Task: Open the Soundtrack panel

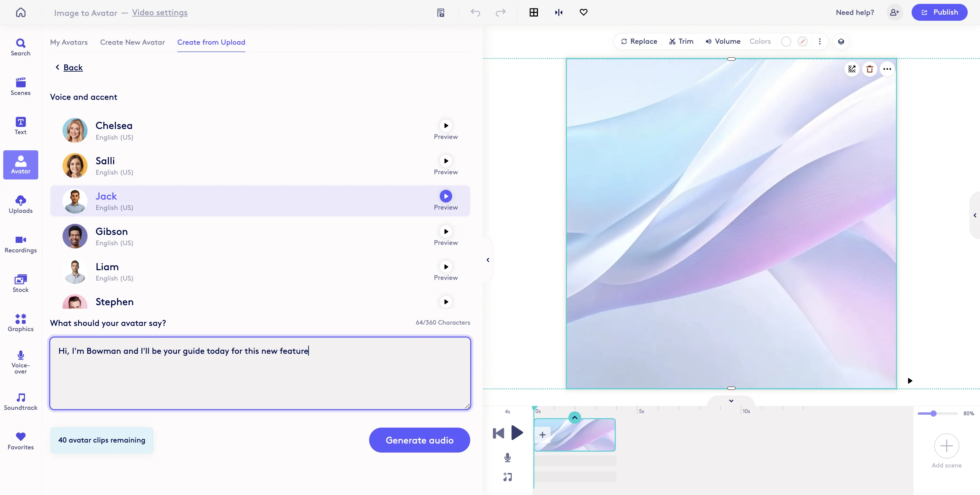Action: 20,401
